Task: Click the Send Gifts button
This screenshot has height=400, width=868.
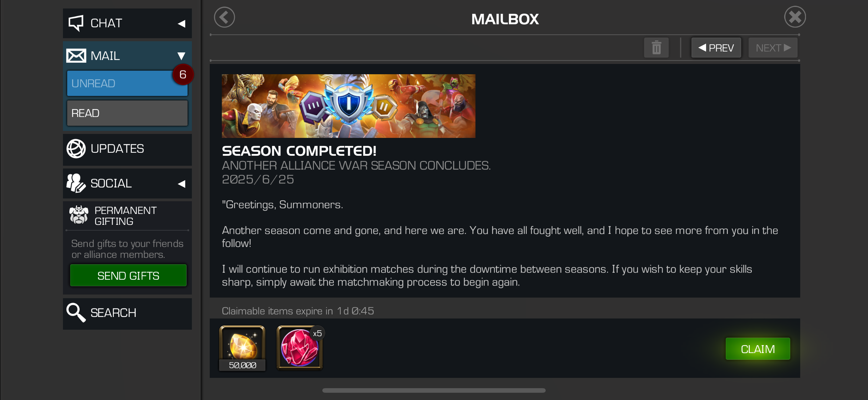Action: [x=128, y=275]
